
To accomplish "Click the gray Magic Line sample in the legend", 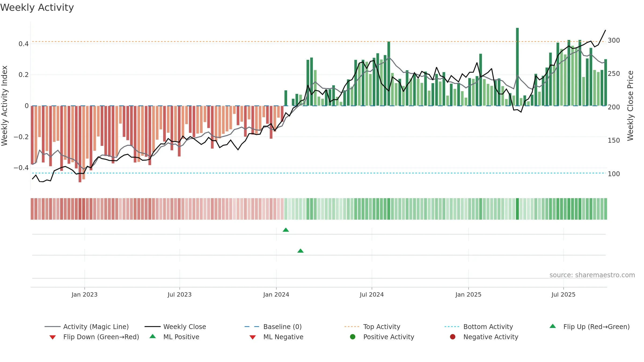I will point(53,327).
